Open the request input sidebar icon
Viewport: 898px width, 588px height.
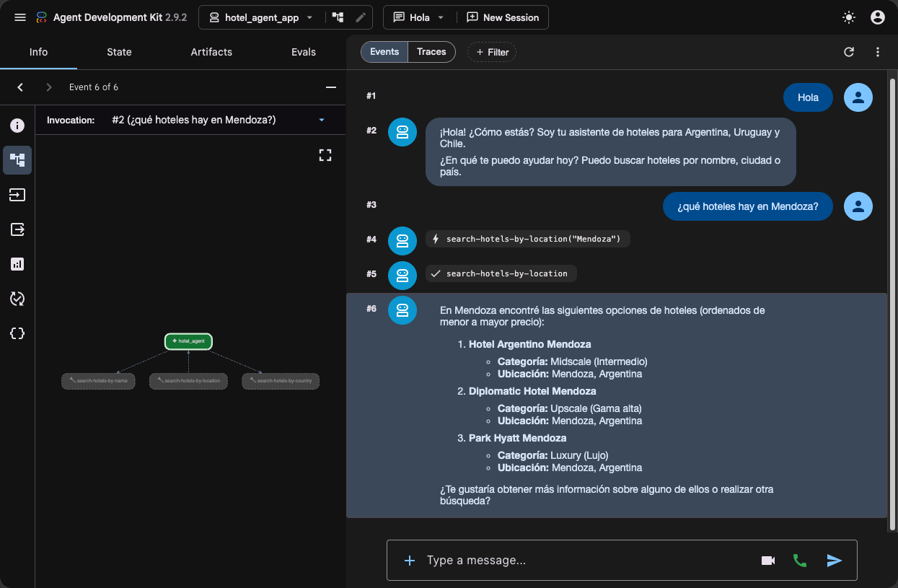(x=17, y=195)
